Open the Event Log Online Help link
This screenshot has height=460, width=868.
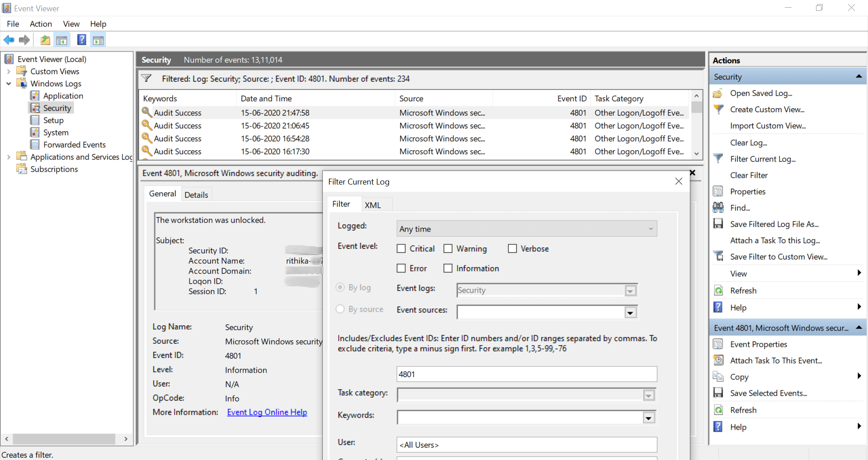[267, 412]
